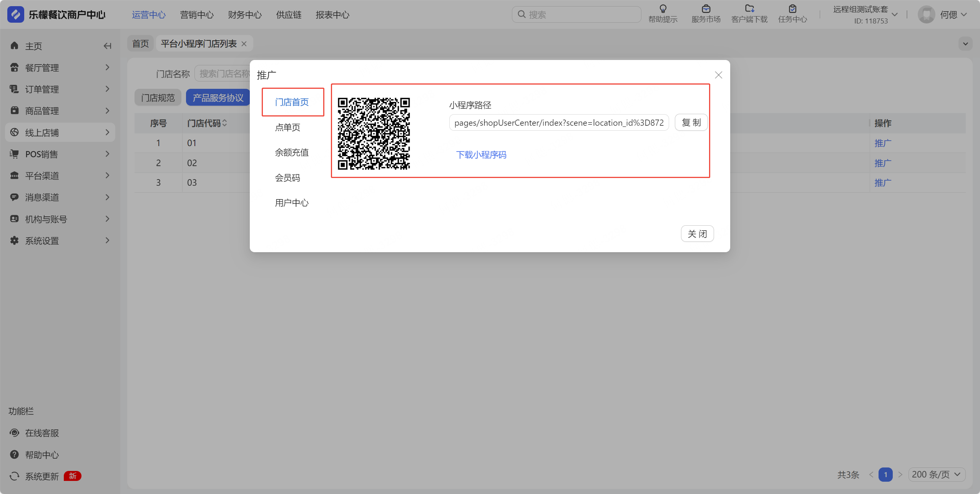Click the 关闭 button
980x494 pixels.
698,234
